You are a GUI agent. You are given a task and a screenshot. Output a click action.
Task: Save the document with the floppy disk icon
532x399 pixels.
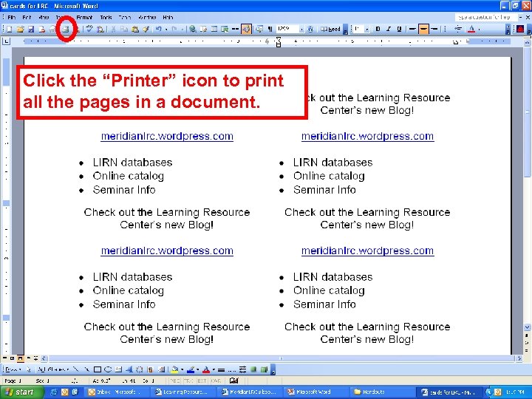coord(31,29)
